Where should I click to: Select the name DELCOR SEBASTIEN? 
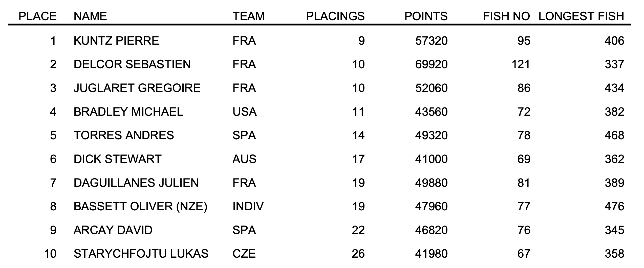click(132, 64)
